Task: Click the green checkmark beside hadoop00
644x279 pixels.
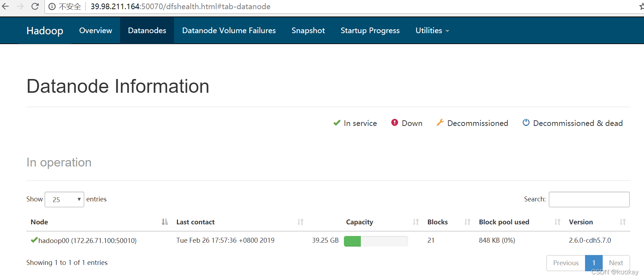Action: (34, 240)
